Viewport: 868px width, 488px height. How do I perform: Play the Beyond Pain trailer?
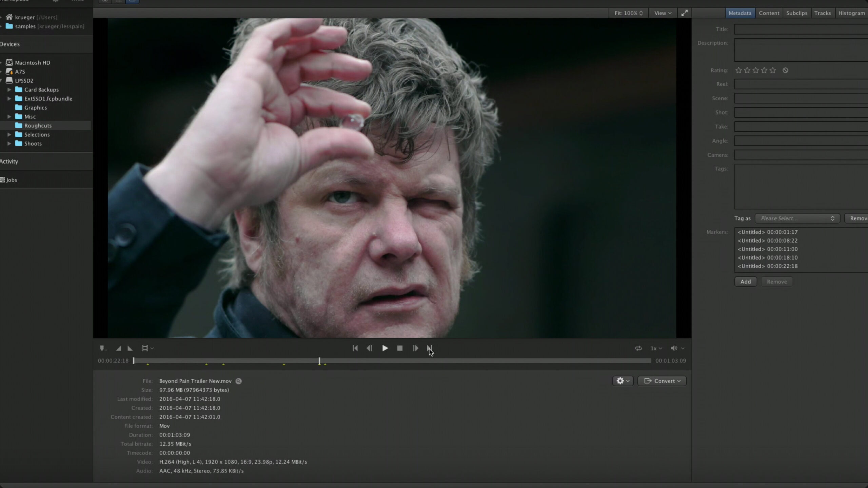pos(385,348)
